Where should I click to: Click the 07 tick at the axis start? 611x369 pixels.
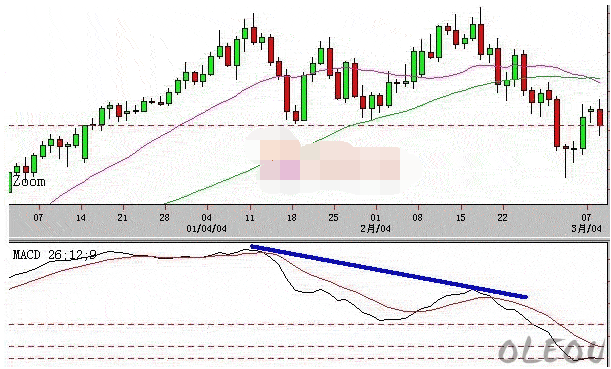[38, 217]
